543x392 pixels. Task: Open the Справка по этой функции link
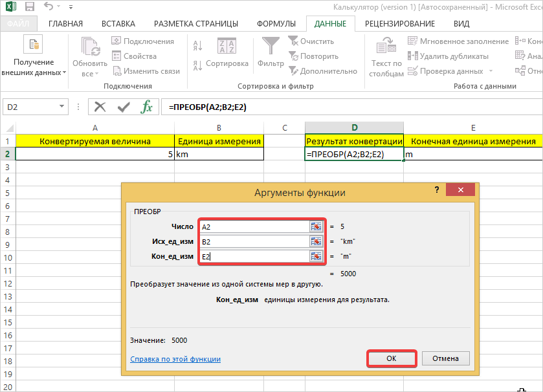point(175,359)
